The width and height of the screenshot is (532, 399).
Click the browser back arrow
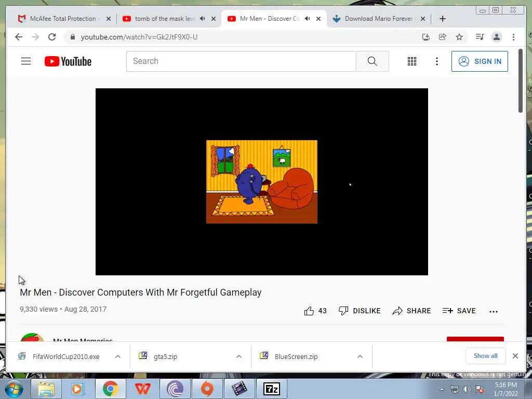pyautogui.click(x=19, y=37)
